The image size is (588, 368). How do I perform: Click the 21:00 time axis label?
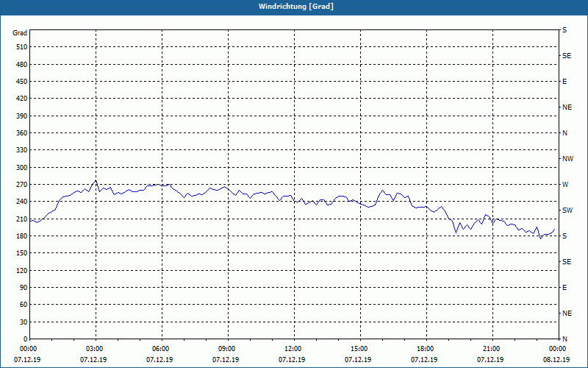coord(491,349)
